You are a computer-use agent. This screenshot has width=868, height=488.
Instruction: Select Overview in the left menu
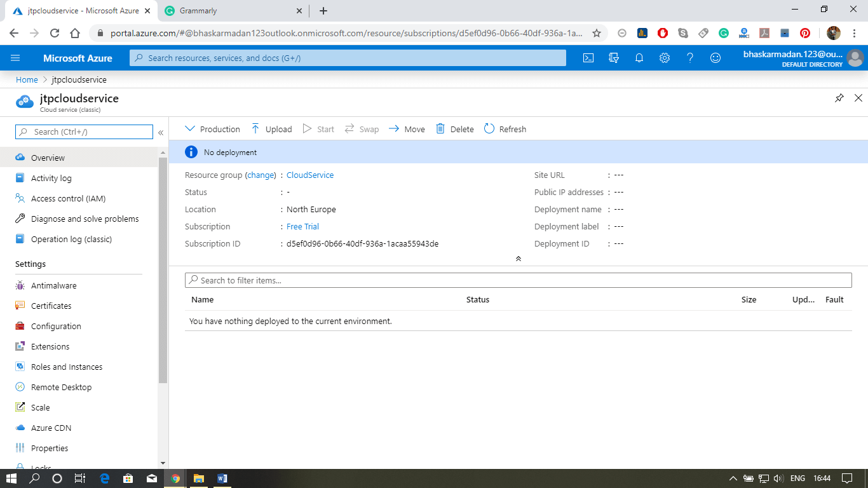click(79, 158)
